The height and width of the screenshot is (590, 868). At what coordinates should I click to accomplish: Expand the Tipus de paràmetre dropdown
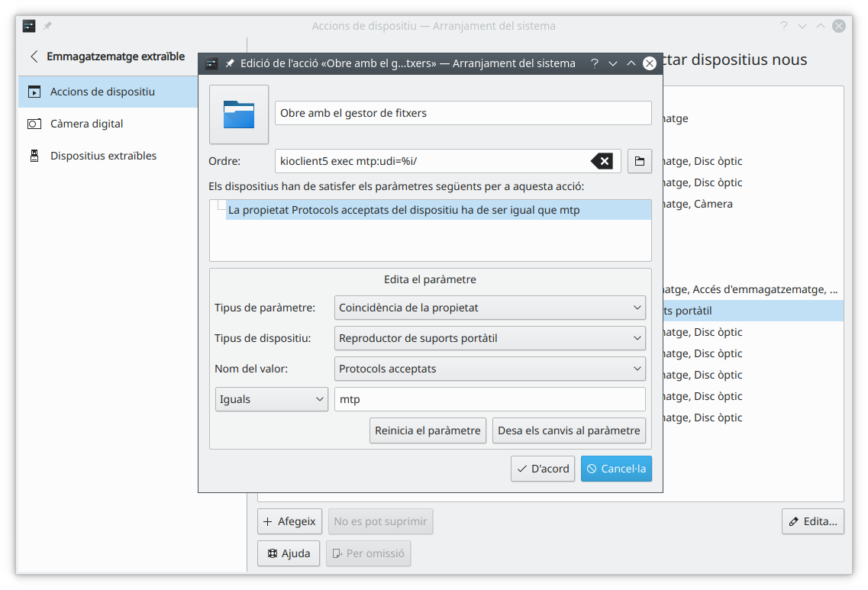(x=490, y=308)
